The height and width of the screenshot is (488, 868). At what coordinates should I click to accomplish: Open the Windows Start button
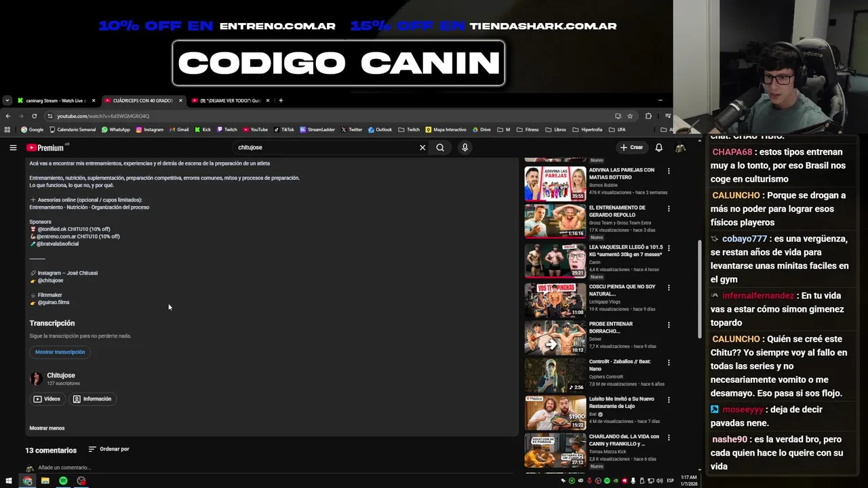click(9, 481)
